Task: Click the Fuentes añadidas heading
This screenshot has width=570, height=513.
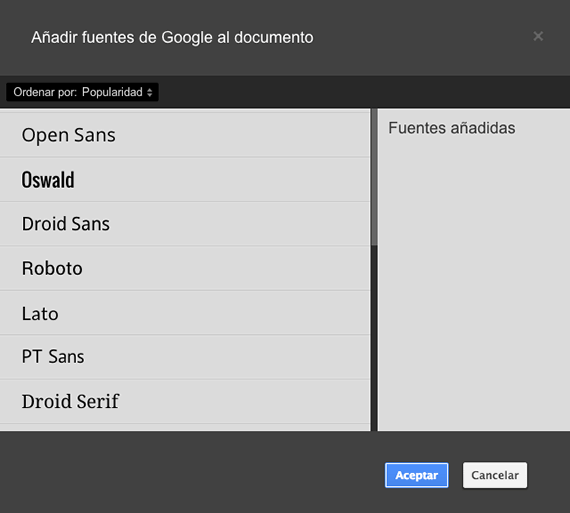Action: (x=451, y=128)
